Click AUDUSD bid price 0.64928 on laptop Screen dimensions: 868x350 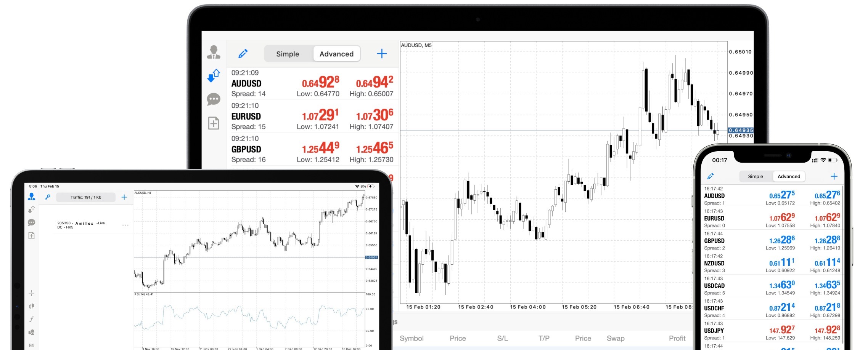click(320, 82)
